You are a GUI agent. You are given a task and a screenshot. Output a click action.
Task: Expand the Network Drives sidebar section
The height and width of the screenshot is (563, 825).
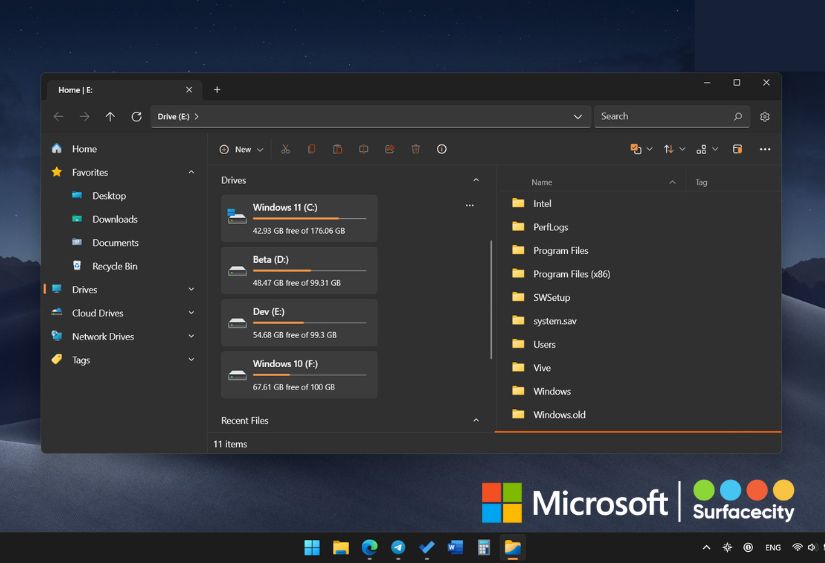(191, 337)
